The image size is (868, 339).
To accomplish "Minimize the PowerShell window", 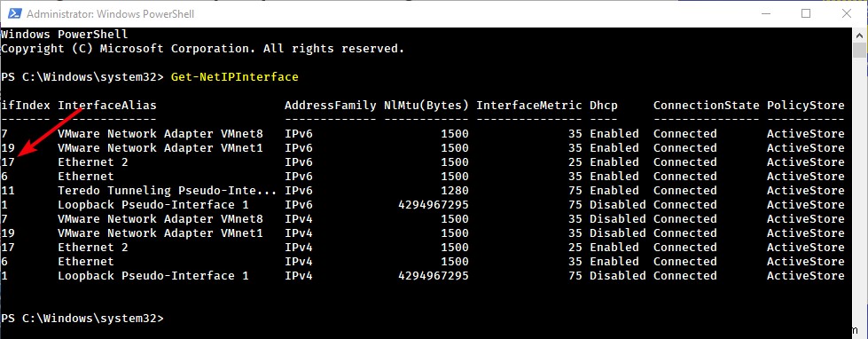I will (765, 13).
